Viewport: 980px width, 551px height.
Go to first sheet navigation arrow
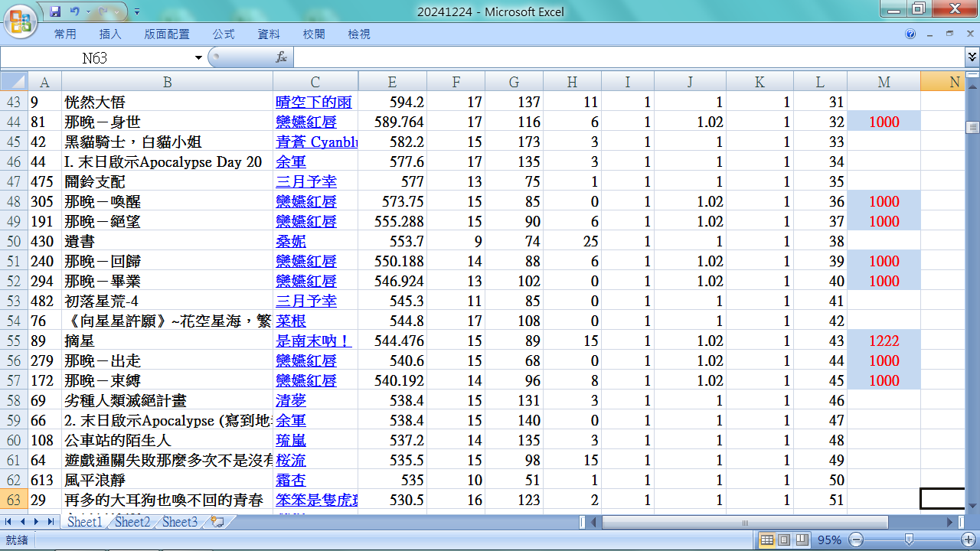(9, 522)
